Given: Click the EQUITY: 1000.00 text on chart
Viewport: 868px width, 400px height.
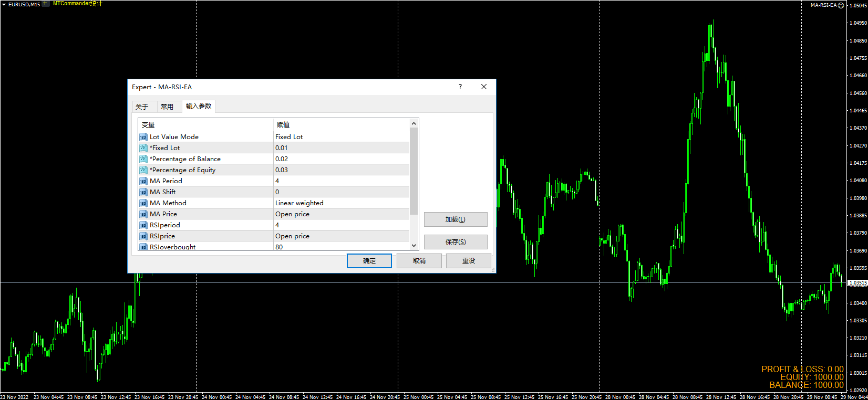Looking at the screenshot, I should point(812,377).
